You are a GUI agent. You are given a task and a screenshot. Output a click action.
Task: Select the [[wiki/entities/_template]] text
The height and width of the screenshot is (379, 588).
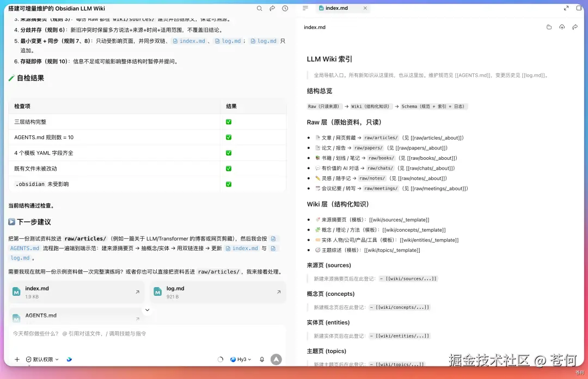pyautogui.click(x=430, y=240)
